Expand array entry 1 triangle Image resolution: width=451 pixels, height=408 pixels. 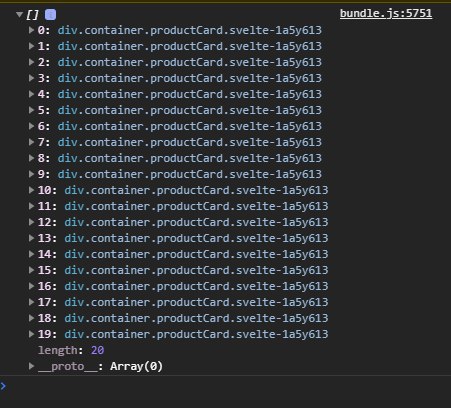click(x=31, y=46)
